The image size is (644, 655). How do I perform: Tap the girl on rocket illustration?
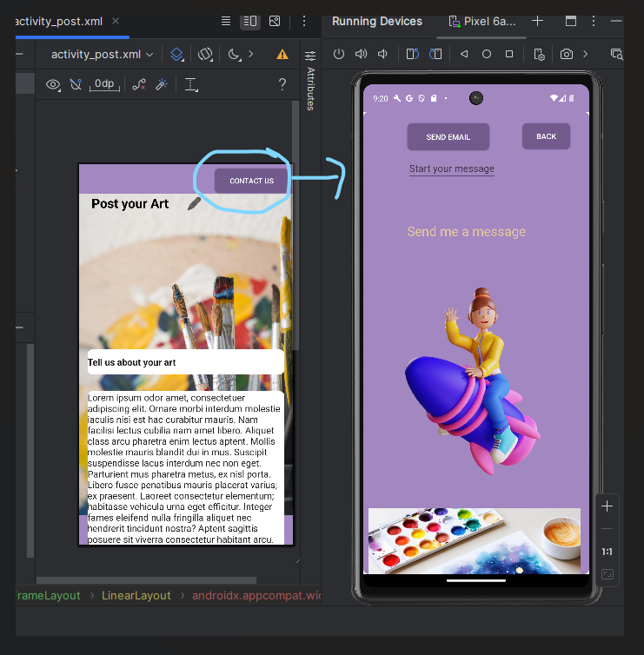pyautogui.click(x=472, y=381)
